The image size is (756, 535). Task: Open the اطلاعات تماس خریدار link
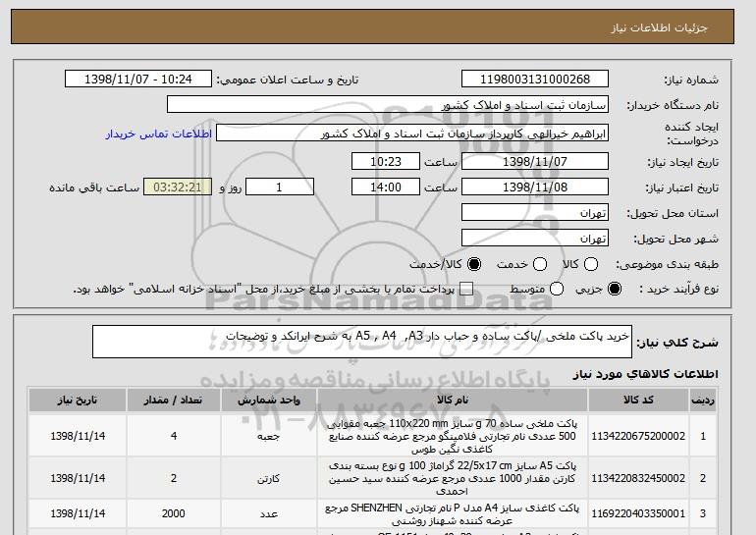point(159,134)
